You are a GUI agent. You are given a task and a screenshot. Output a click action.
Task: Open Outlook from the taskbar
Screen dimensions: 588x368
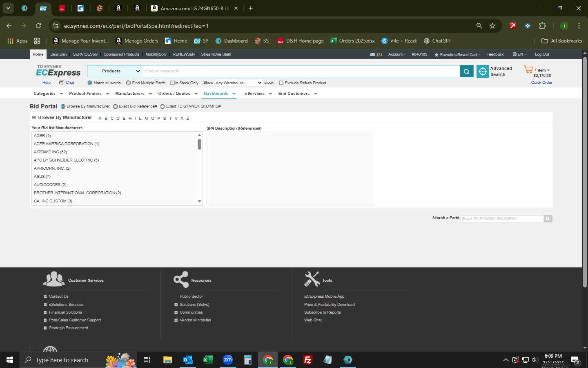pos(187,360)
